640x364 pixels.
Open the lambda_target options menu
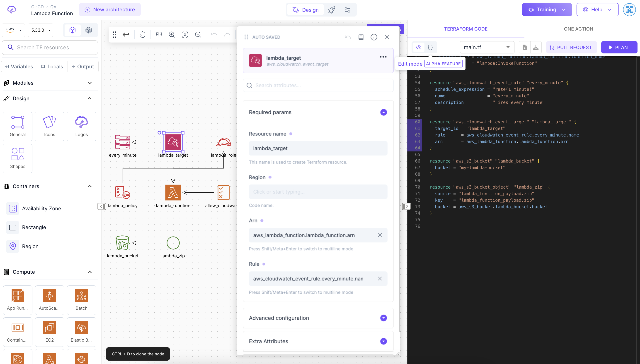click(383, 57)
